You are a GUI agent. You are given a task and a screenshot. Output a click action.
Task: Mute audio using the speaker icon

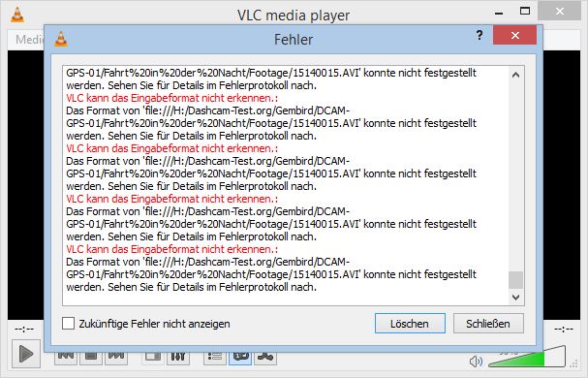pos(476,362)
